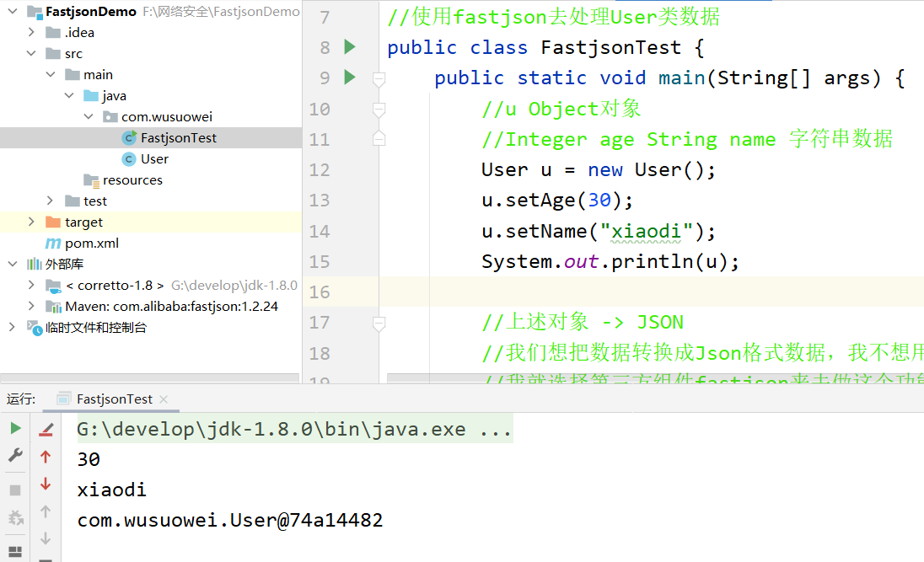Collapse the com.wusuowei package
Image resolution: width=924 pixels, height=562 pixels.
89,116
